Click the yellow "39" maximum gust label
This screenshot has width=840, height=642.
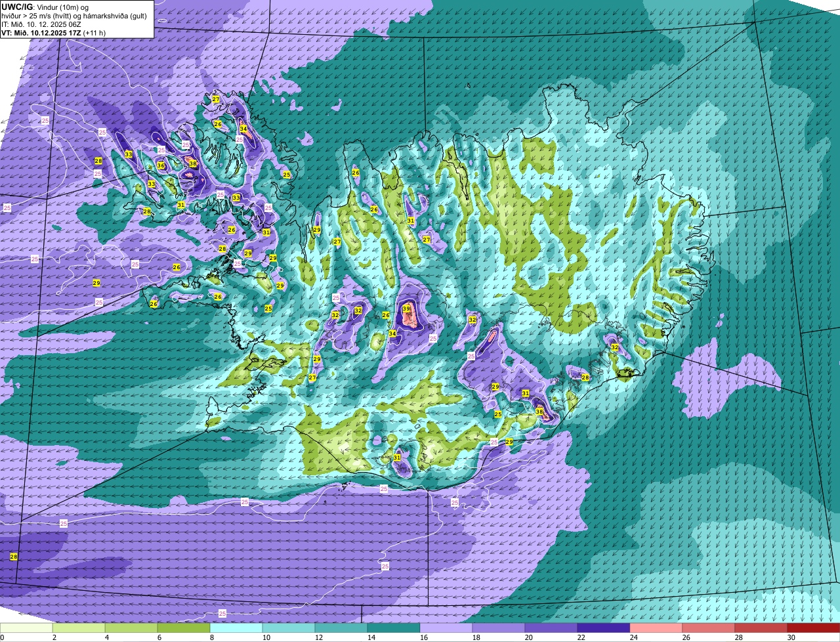tap(406, 309)
